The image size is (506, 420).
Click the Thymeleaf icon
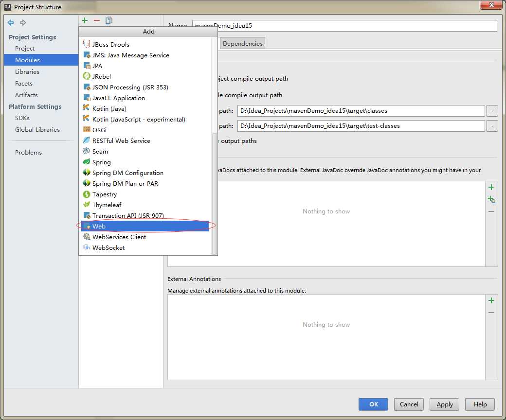pos(87,204)
